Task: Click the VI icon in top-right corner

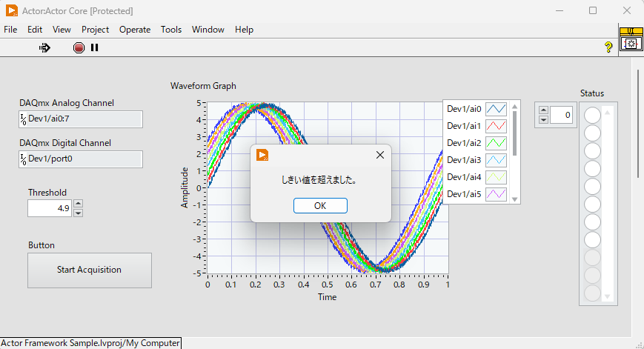Action: (x=631, y=44)
